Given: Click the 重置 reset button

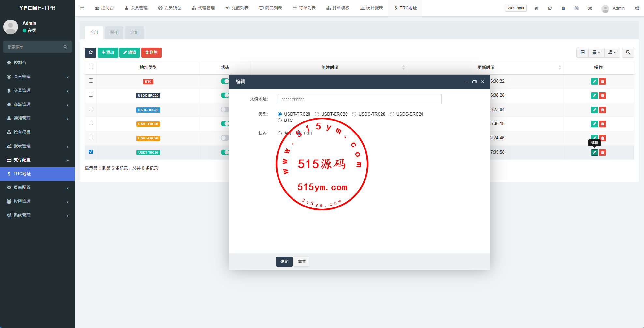Looking at the screenshot, I should 302,262.
